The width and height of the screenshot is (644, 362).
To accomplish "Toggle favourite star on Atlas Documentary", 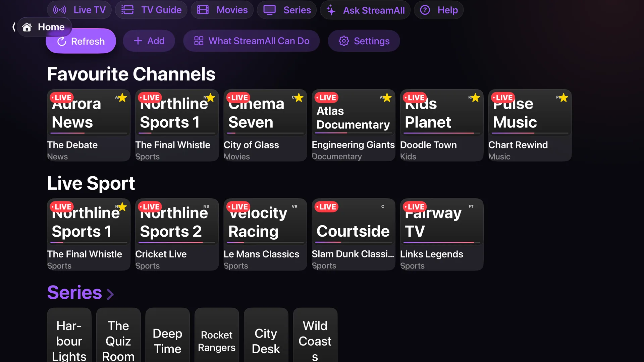I will coord(387,98).
